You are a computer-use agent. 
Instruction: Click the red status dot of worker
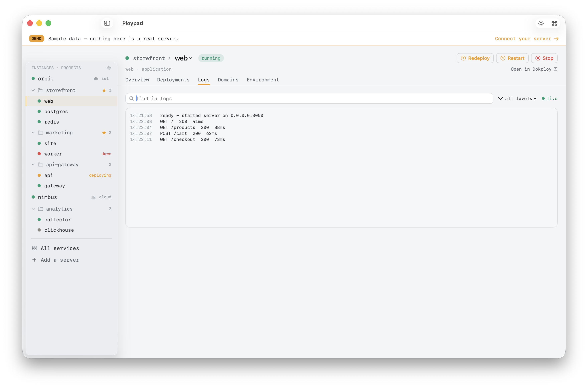[39, 154]
